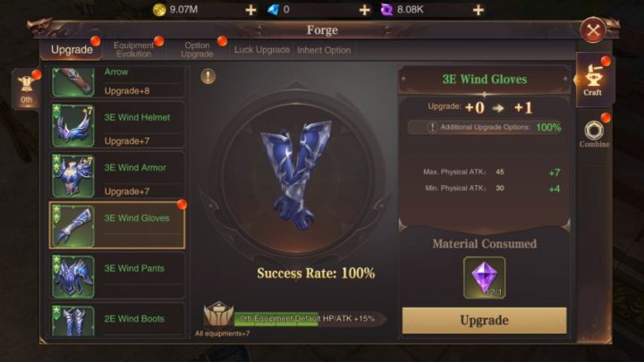The height and width of the screenshot is (362, 644).
Task: Add blue diamonds with plus icon
Action: coord(364,10)
